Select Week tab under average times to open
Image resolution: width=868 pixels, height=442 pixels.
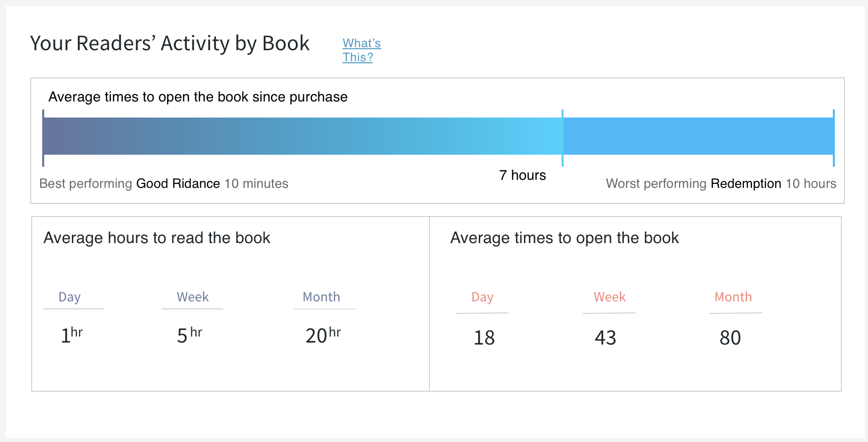point(609,297)
